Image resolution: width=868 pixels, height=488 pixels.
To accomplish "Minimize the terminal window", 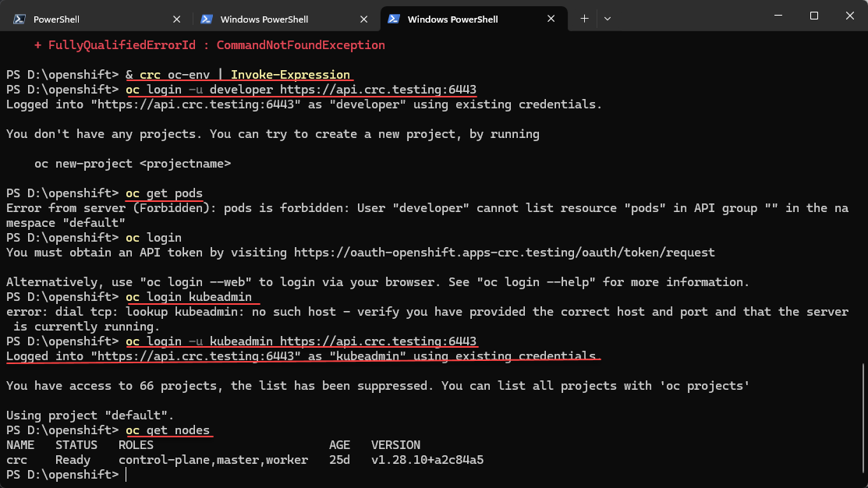I will click(x=778, y=16).
